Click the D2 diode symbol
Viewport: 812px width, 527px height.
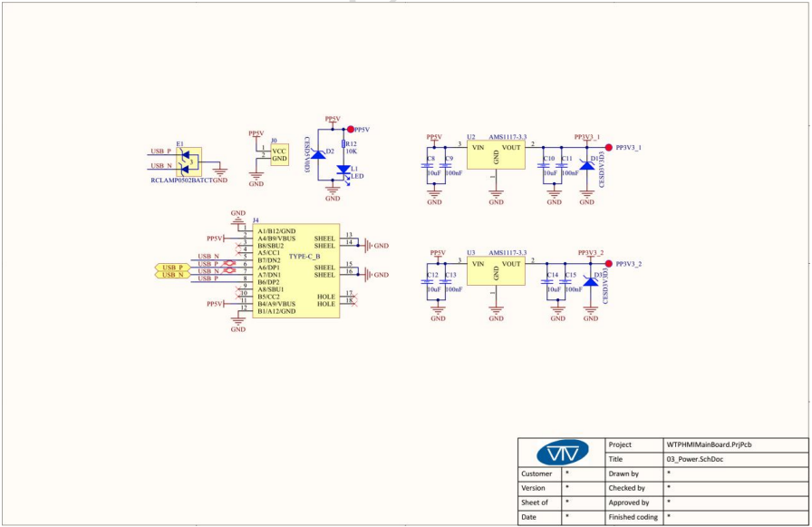pos(319,156)
